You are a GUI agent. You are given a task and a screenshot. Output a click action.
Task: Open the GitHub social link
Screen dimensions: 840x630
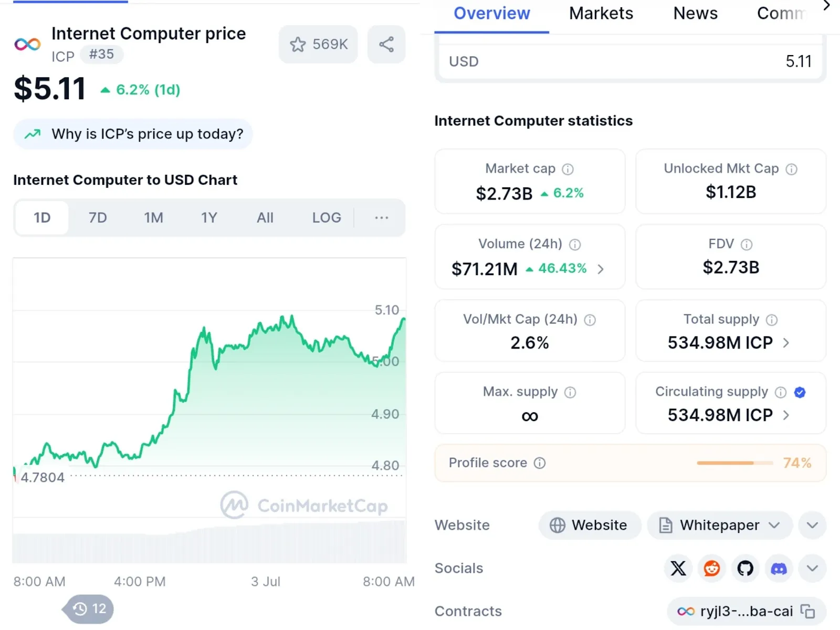click(745, 568)
